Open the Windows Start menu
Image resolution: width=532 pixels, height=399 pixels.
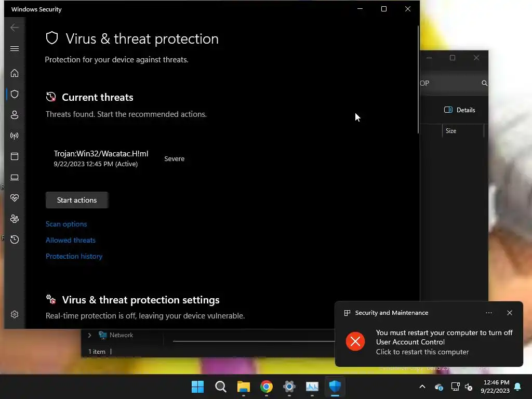(x=197, y=387)
